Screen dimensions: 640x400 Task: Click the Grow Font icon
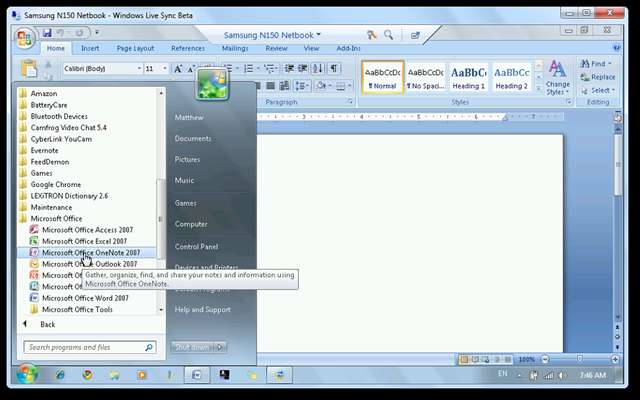(x=178, y=69)
